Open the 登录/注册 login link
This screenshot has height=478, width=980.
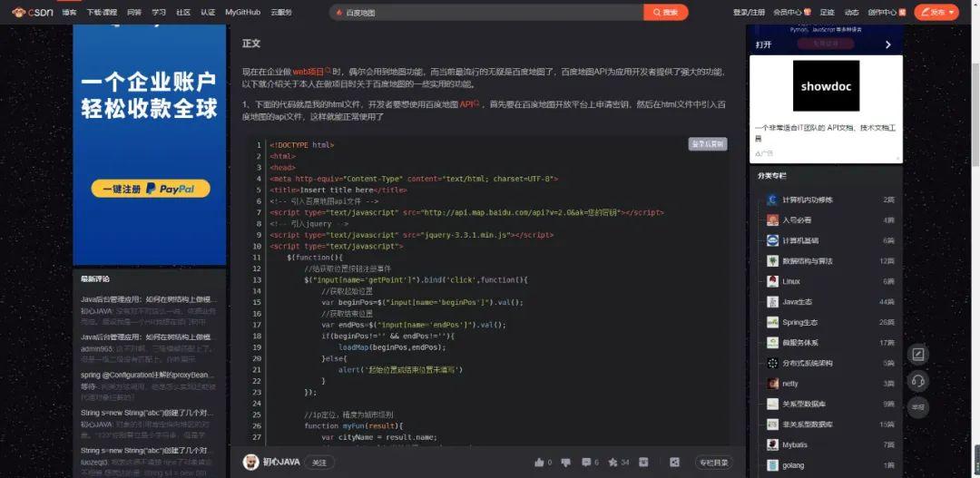(x=749, y=12)
